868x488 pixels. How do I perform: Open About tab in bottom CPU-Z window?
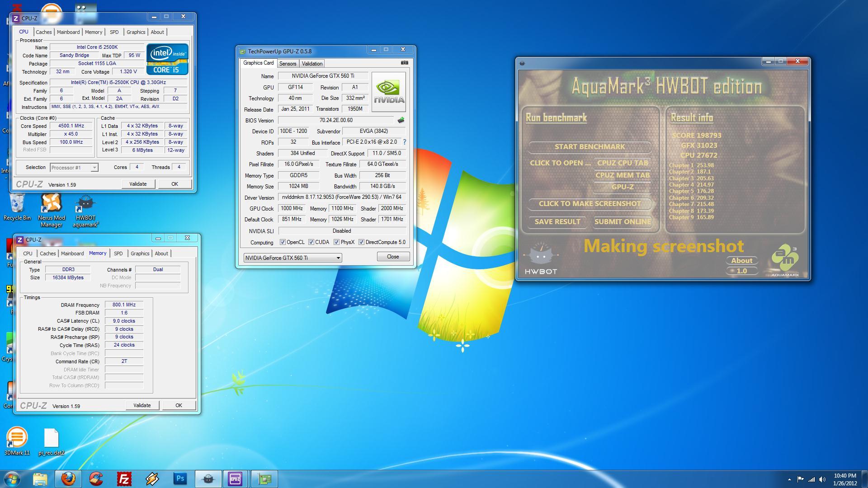tap(161, 253)
